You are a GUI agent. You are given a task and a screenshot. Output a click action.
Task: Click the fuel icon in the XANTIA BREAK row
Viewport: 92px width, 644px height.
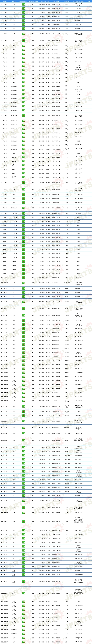tap(23, 165)
